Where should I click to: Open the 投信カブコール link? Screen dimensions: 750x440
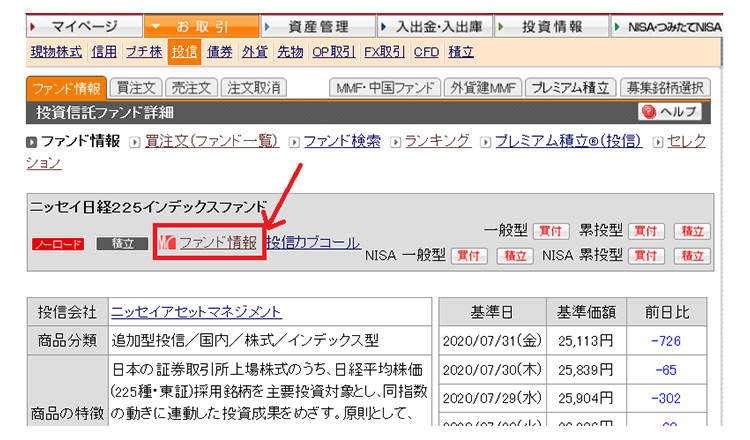313,242
